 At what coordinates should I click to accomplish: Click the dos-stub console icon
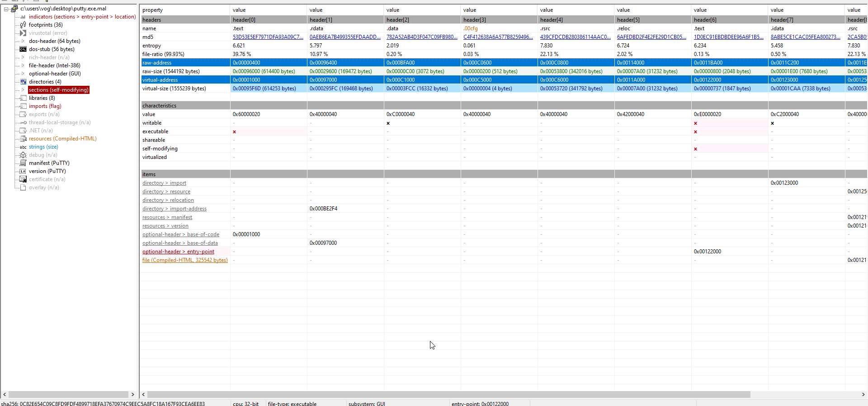click(23, 49)
